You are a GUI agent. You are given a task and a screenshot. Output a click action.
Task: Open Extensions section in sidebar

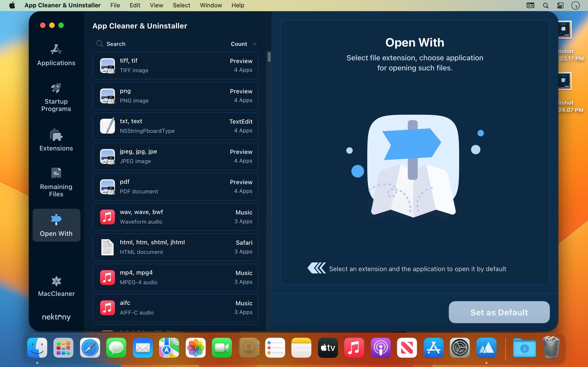(56, 139)
